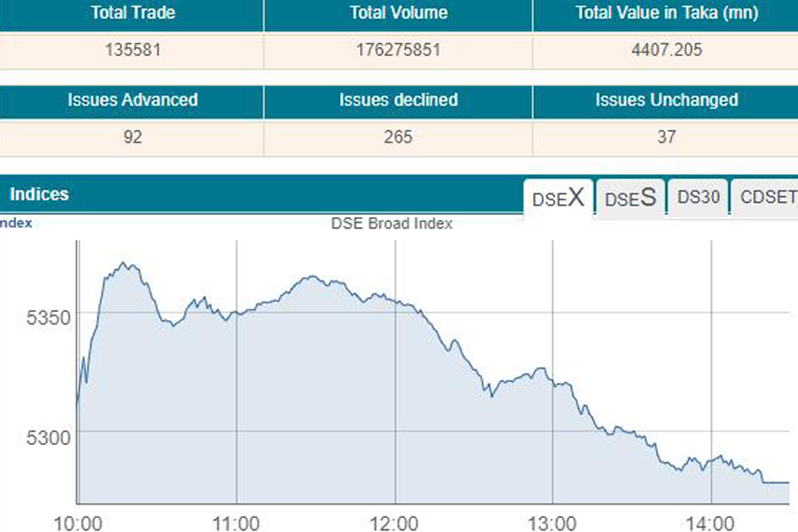This screenshot has width=798, height=532.
Task: Click the DSE Broad Index chart title
Action: tap(392, 223)
